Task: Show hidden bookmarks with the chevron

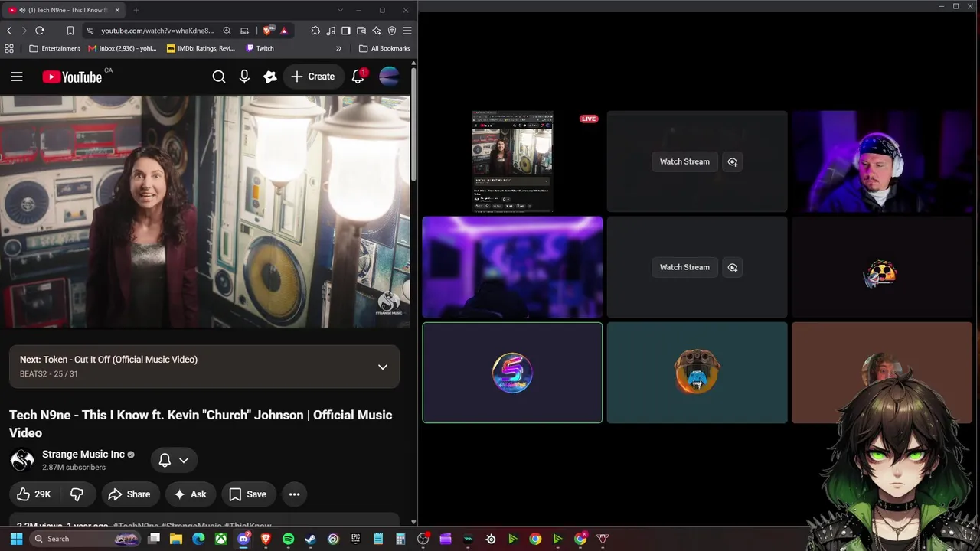Action: (338, 48)
